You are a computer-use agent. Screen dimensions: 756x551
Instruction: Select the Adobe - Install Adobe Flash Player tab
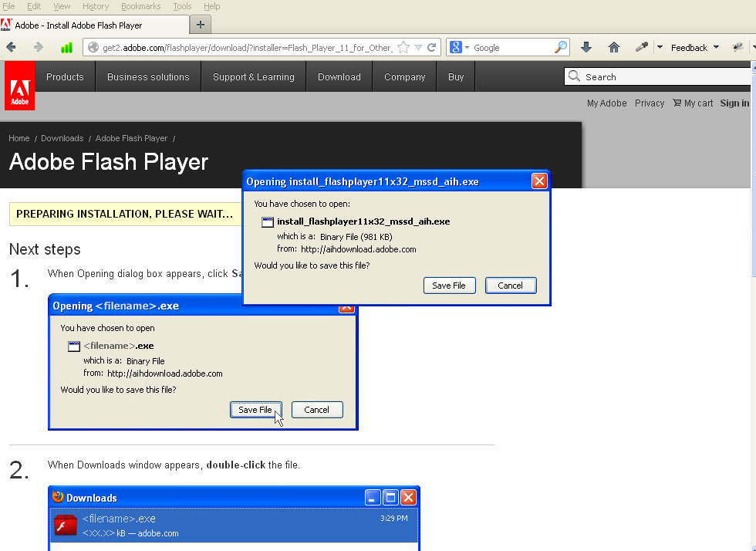[x=94, y=25]
